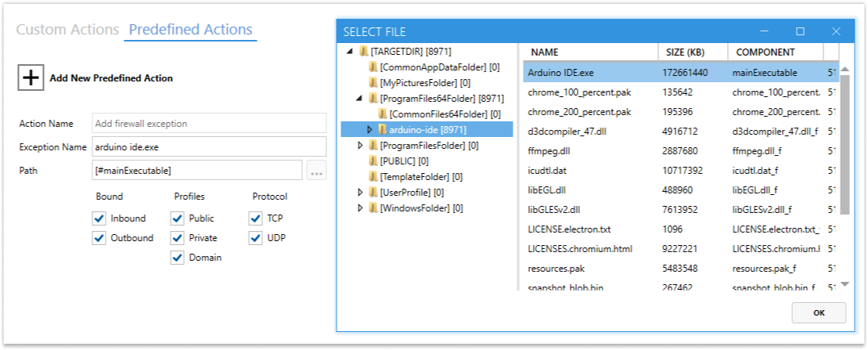Toggle the Public profile checkbox
868x350 pixels.
pos(177,218)
